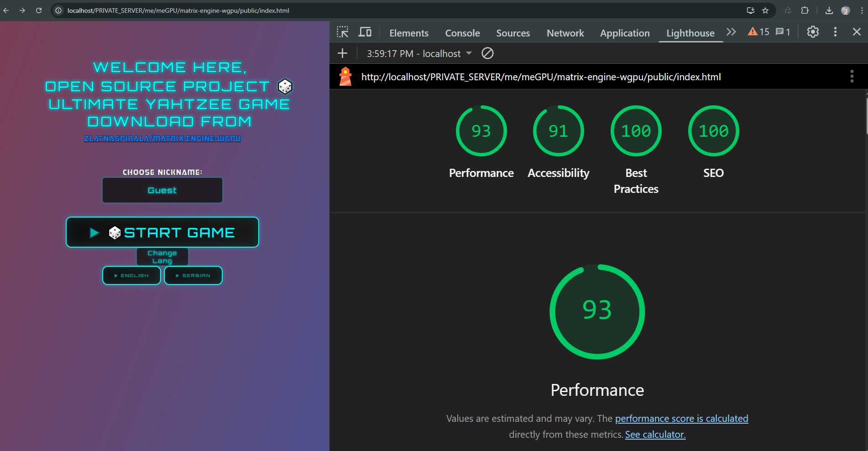This screenshot has height=451, width=868.
Task: Open the 3:59:17 PM localhost report dropdown
Action: click(418, 53)
